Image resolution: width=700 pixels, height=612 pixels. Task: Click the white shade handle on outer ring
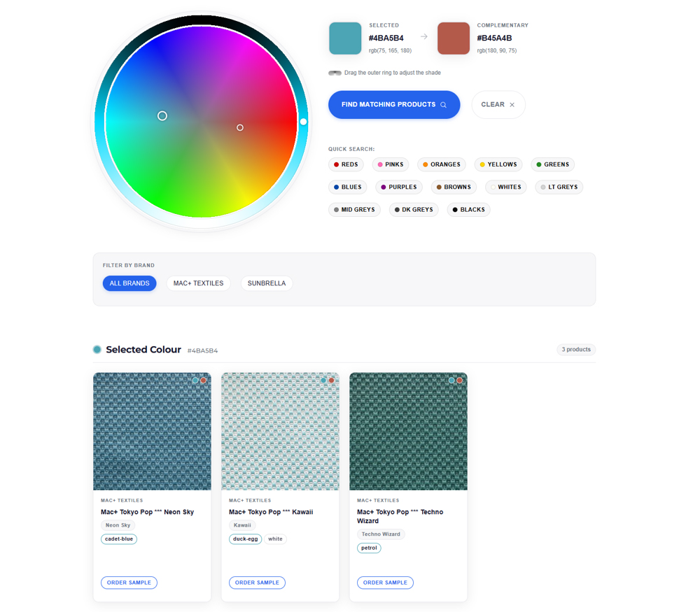point(303,122)
